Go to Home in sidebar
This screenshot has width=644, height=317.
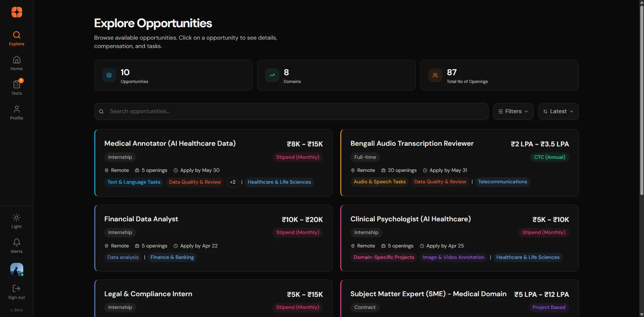16,63
